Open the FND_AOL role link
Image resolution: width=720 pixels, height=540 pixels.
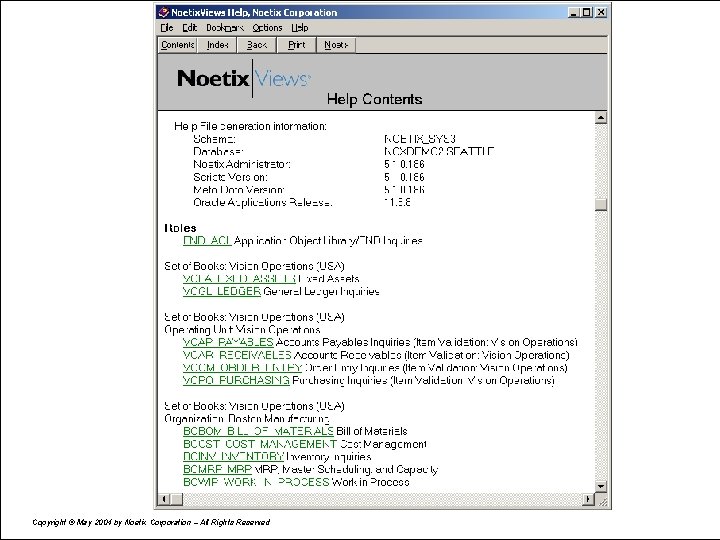click(x=207, y=241)
